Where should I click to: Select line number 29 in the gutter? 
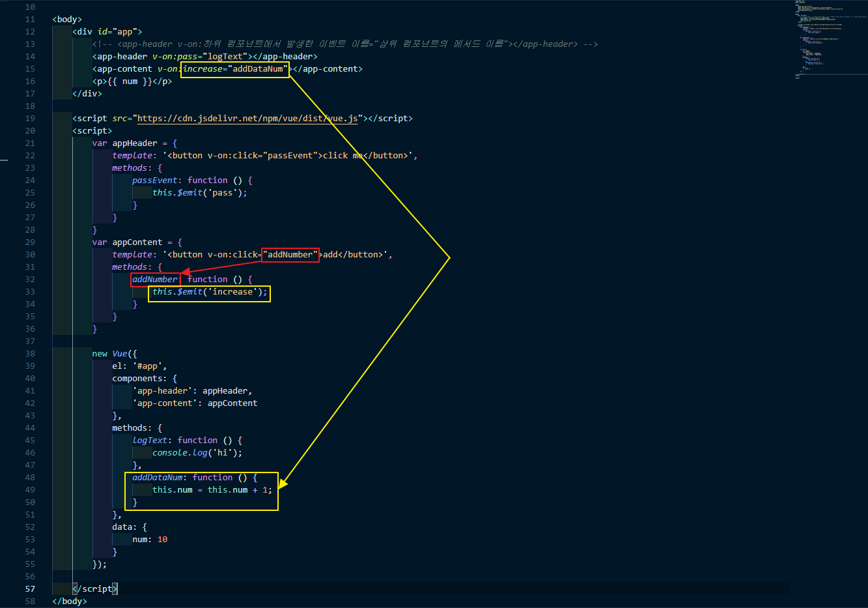(30, 242)
